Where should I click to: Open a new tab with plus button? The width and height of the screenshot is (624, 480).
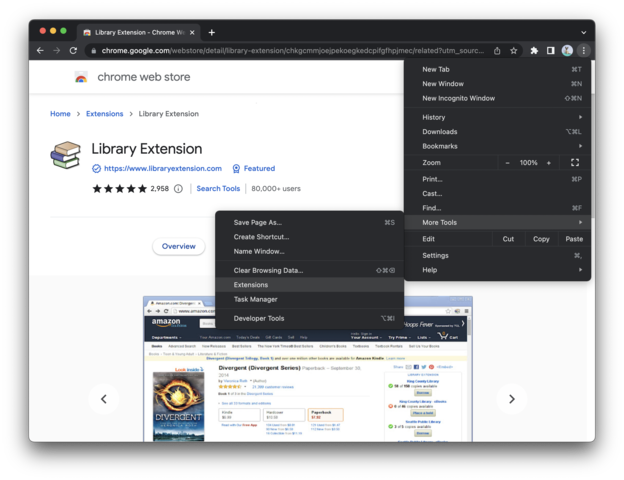tap(212, 33)
